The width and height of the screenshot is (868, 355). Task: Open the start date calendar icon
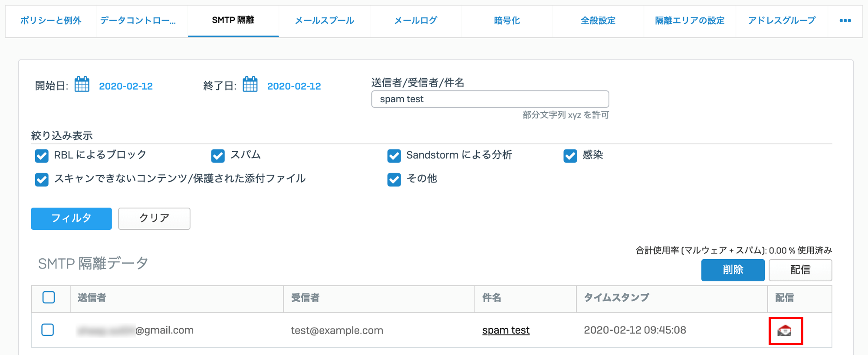tap(82, 85)
